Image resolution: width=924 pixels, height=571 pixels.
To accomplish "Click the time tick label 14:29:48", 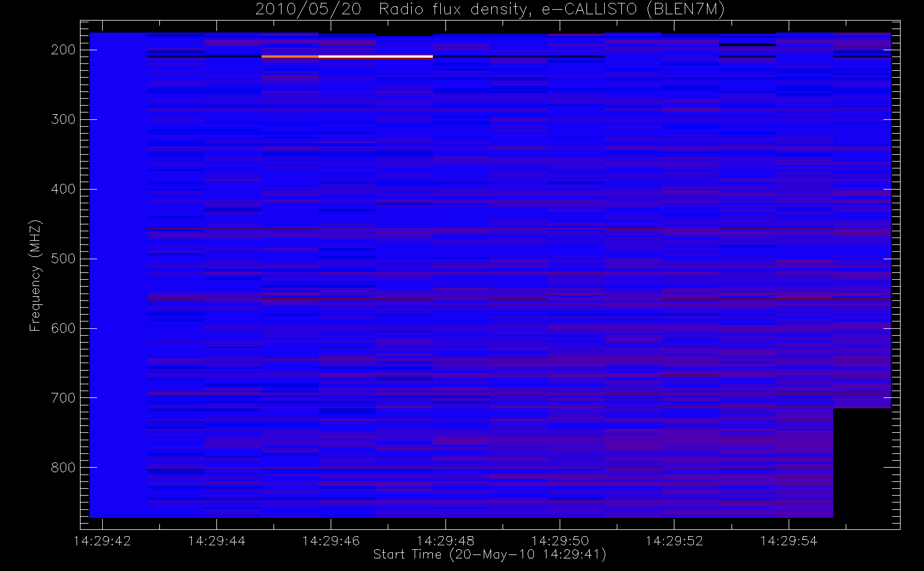I will 445,541.
